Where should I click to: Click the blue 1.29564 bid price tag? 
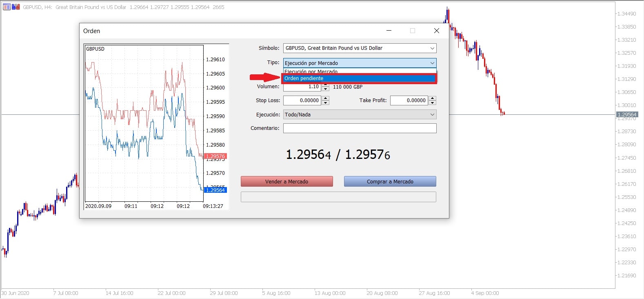pyautogui.click(x=215, y=190)
